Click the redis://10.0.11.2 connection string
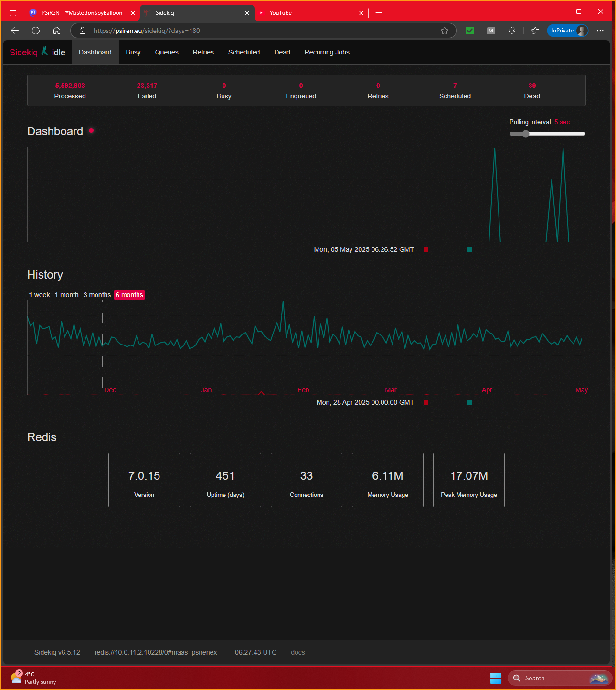 158,652
